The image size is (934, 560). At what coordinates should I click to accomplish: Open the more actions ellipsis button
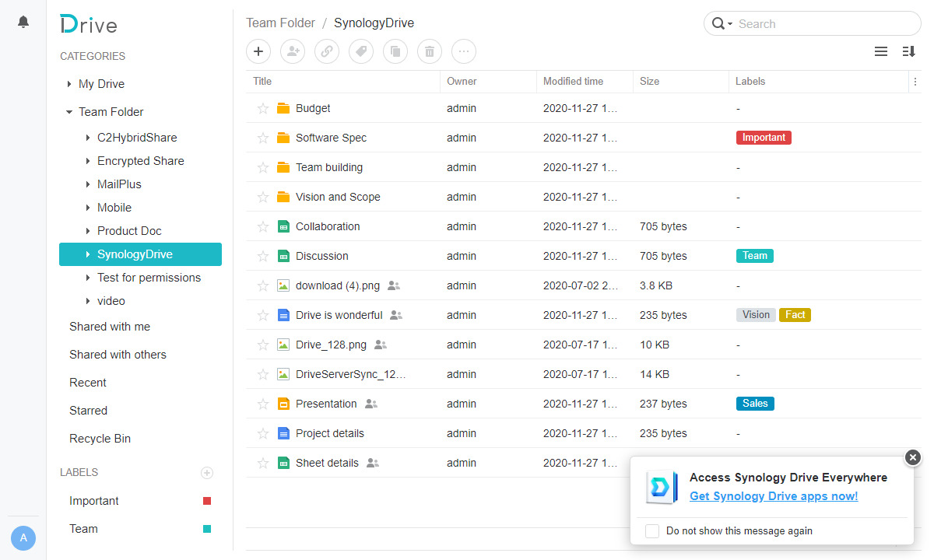coord(464,51)
